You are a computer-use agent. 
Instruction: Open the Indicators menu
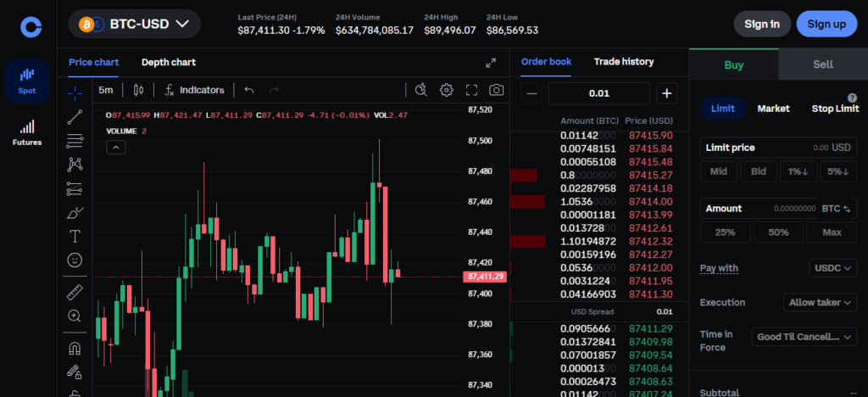[x=195, y=90]
